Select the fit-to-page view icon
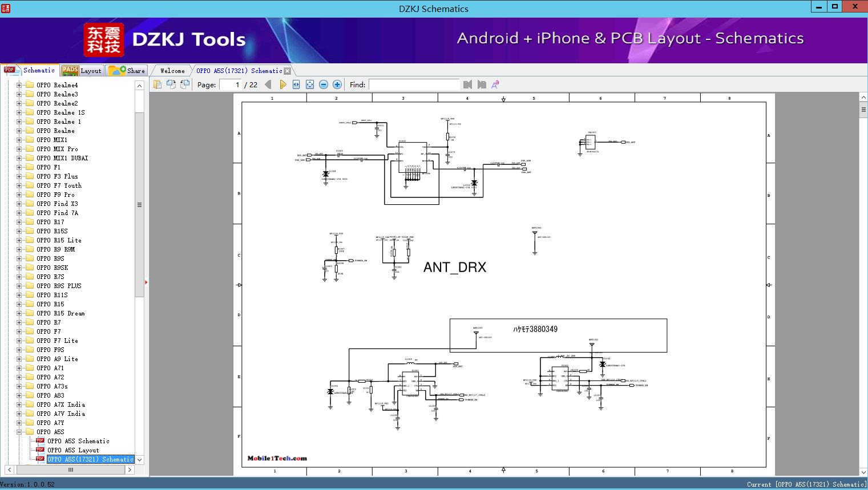The height and width of the screenshot is (490, 868). tap(309, 84)
